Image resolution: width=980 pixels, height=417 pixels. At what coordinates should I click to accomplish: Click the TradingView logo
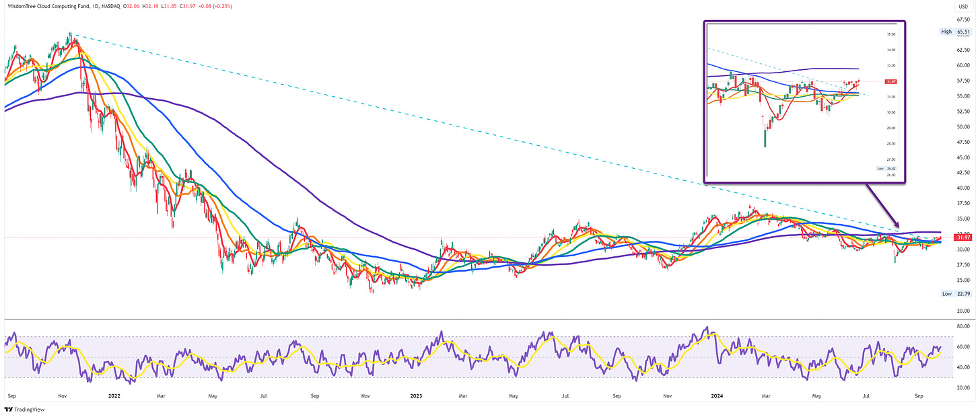pyautogui.click(x=25, y=410)
